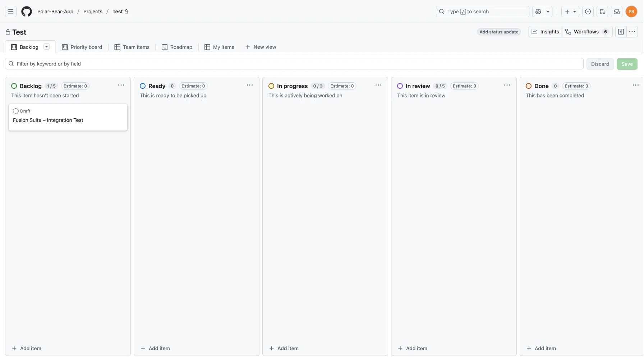
Task: Open the notifications inbox icon
Action: coord(616,12)
